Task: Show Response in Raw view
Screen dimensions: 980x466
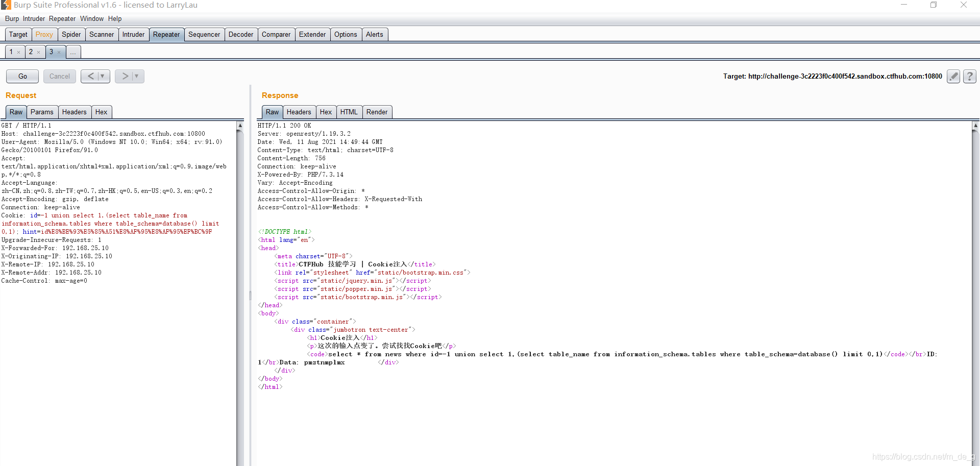Action: pyautogui.click(x=273, y=112)
